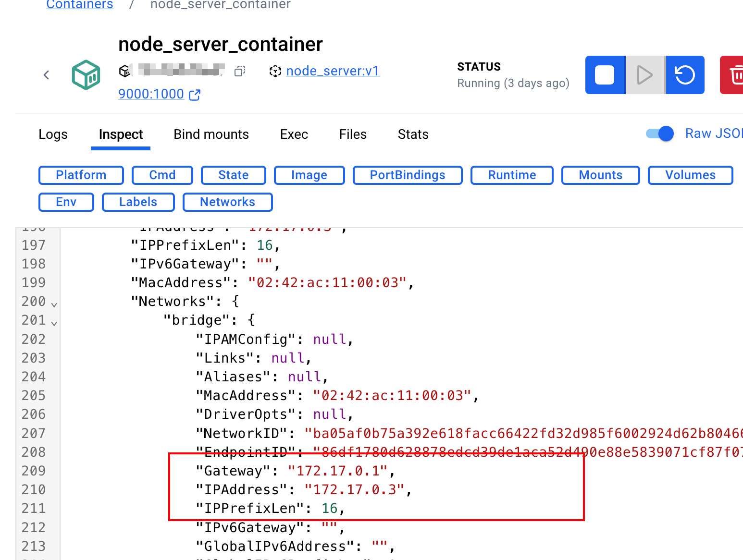Copy the container ID
743x560 pixels.
tap(240, 71)
